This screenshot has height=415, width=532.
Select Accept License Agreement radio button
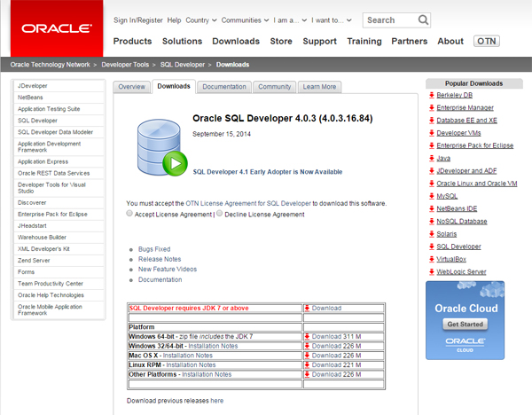tap(130, 214)
